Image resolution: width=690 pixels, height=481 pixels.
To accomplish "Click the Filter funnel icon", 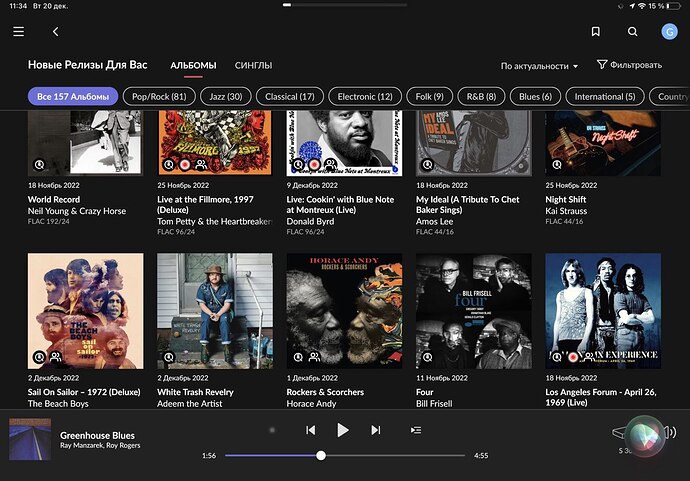I will click(x=602, y=65).
